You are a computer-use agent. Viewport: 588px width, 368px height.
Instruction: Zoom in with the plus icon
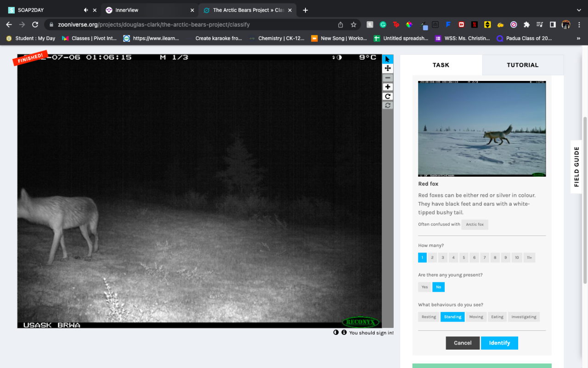388,87
